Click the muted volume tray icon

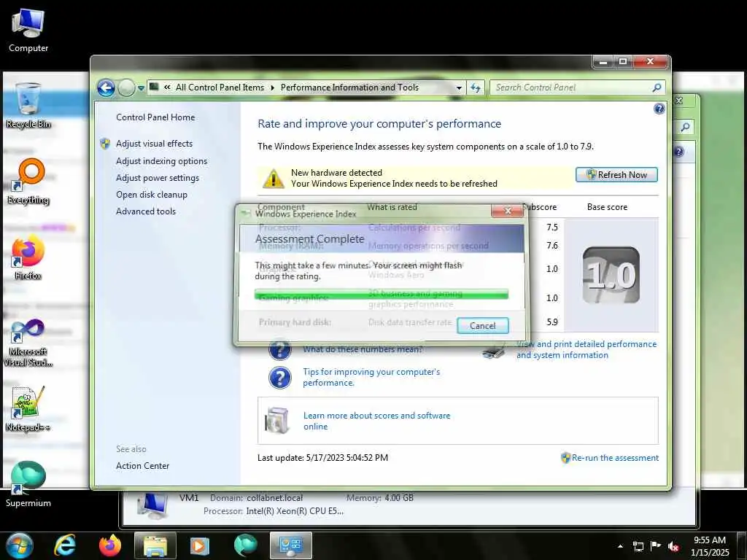[x=673, y=546]
